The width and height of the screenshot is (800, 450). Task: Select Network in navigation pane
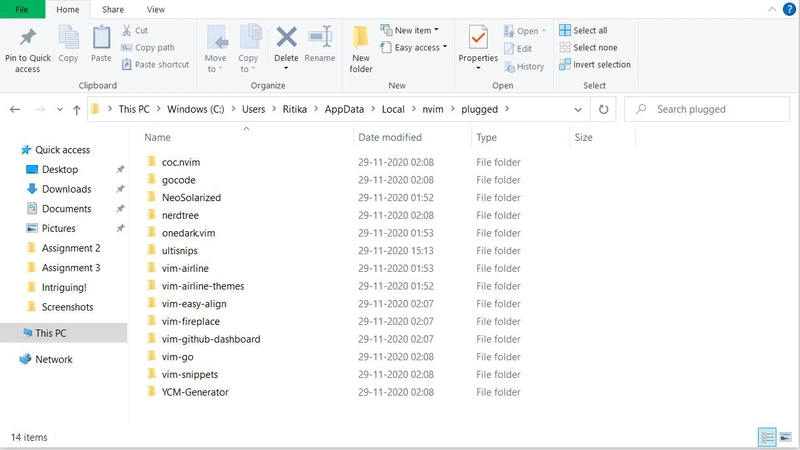pyautogui.click(x=54, y=359)
